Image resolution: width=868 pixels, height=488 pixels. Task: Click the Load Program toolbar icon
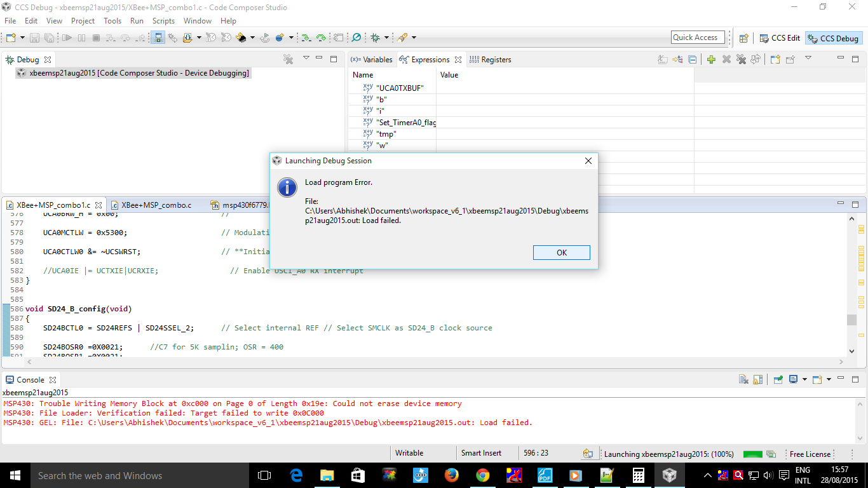pos(187,38)
